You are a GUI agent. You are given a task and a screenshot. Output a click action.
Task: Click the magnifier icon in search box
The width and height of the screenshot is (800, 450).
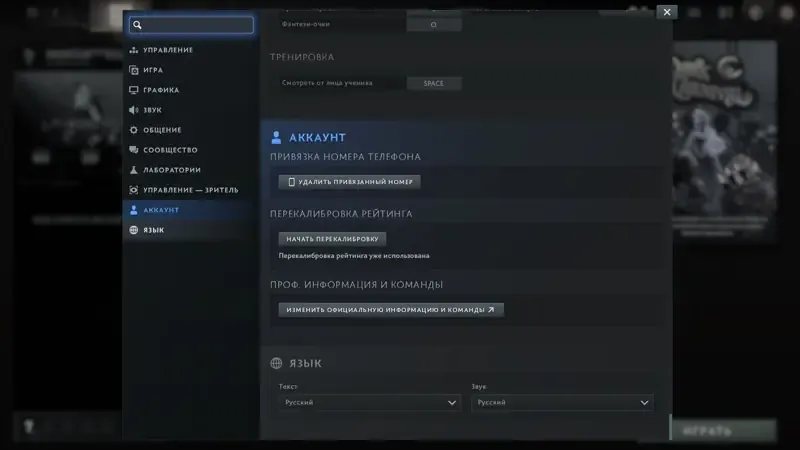tap(137, 25)
